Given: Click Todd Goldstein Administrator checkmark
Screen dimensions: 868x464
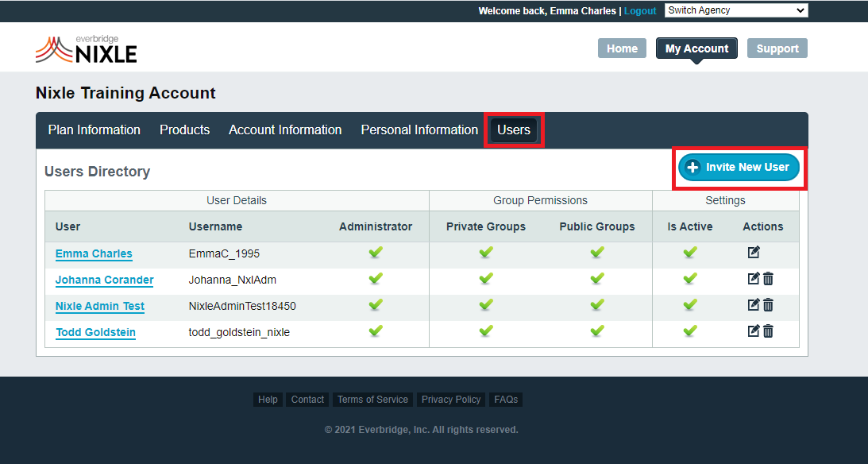Looking at the screenshot, I should pyautogui.click(x=376, y=331).
